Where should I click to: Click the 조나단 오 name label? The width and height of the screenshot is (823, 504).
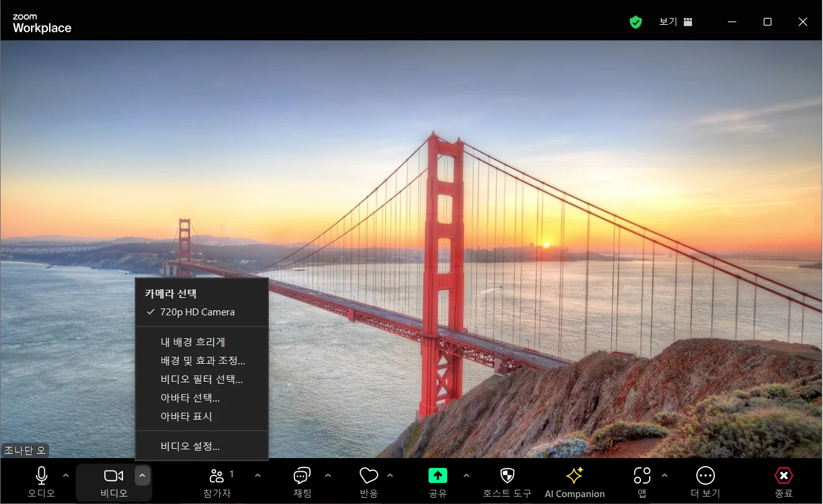pyautogui.click(x=25, y=451)
